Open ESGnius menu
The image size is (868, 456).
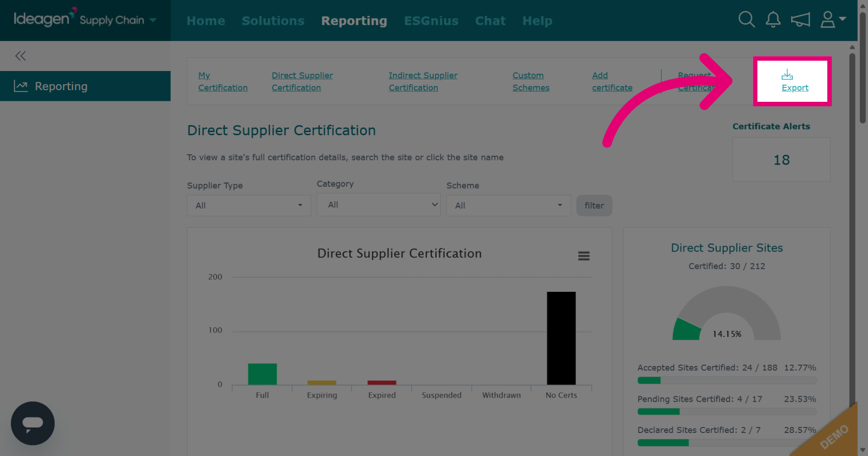431,21
